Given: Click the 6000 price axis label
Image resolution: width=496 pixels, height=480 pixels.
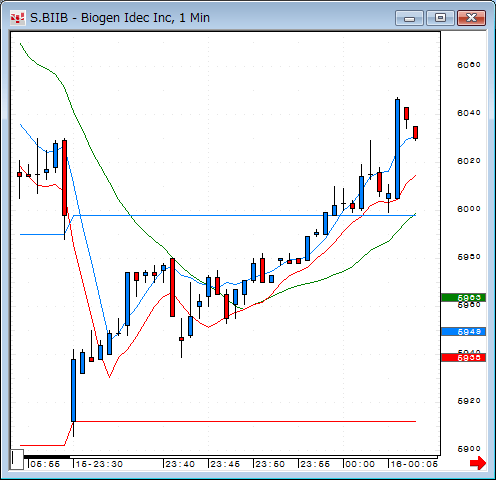Looking at the screenshot, I should point(469,209).
